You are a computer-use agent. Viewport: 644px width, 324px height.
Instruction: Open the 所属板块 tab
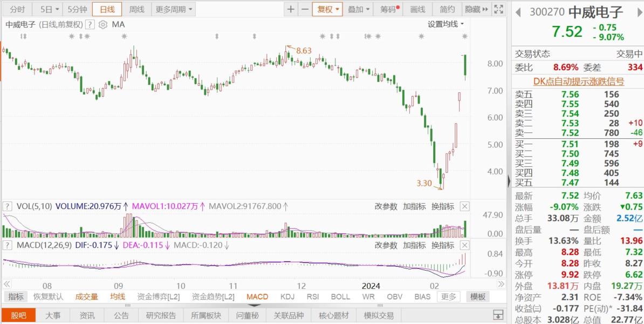206,315
